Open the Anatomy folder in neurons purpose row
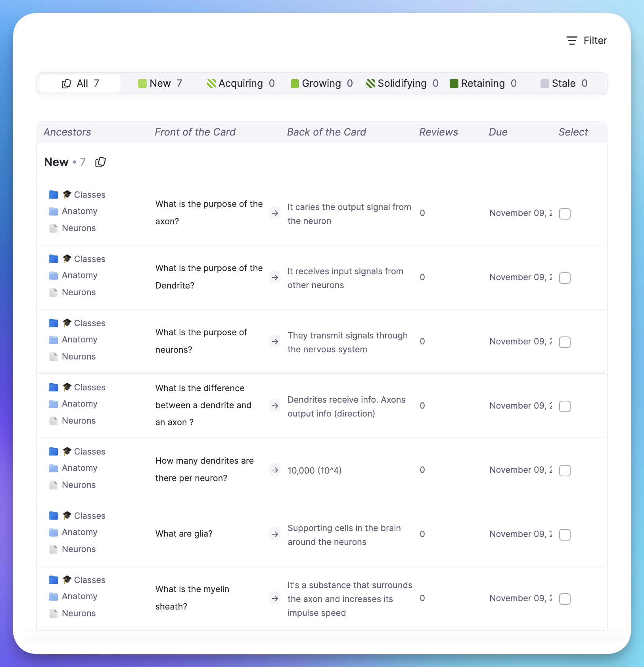 click(79, 340)
